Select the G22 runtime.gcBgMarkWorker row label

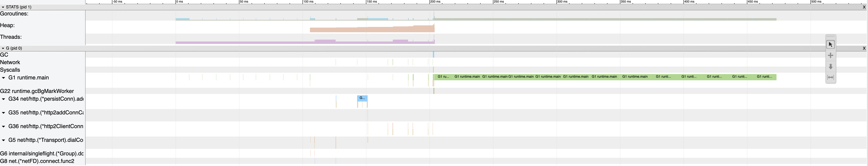point(37,91)
